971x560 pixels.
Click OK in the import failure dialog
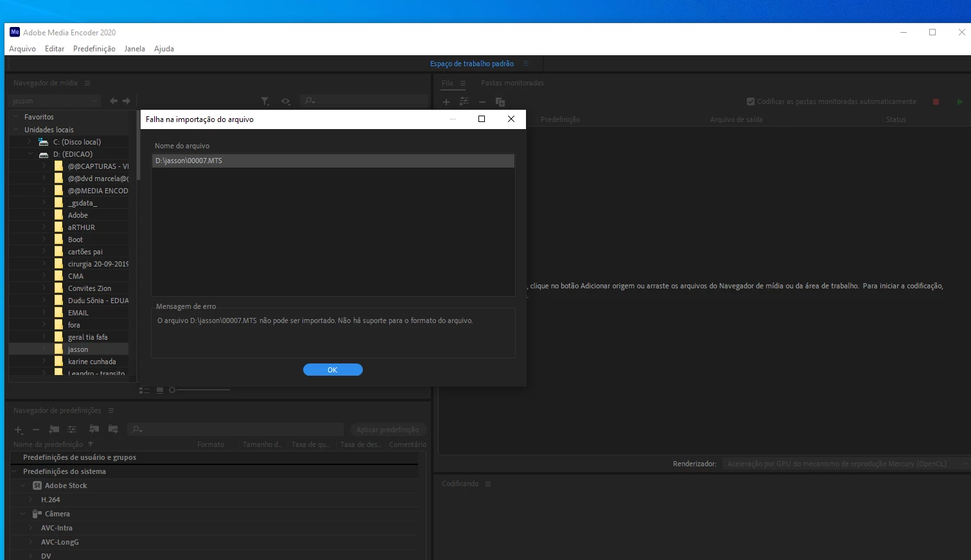pos(333,370)
